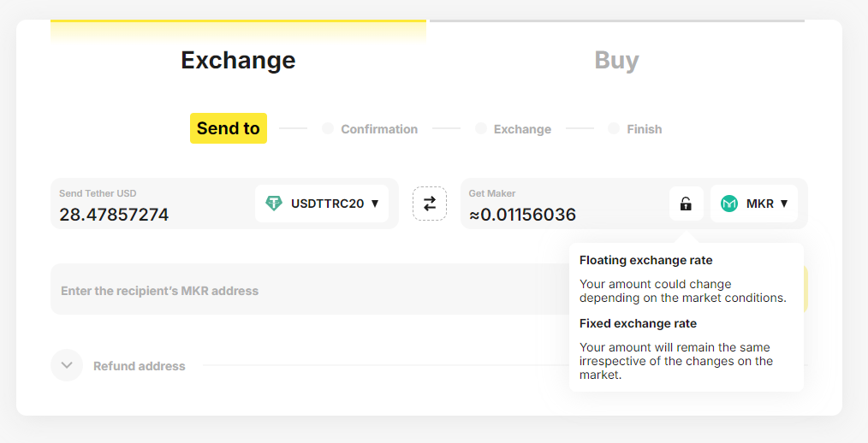Click the dot beside Confirmation step
This screenshot has width=868, height=443.
328,128
